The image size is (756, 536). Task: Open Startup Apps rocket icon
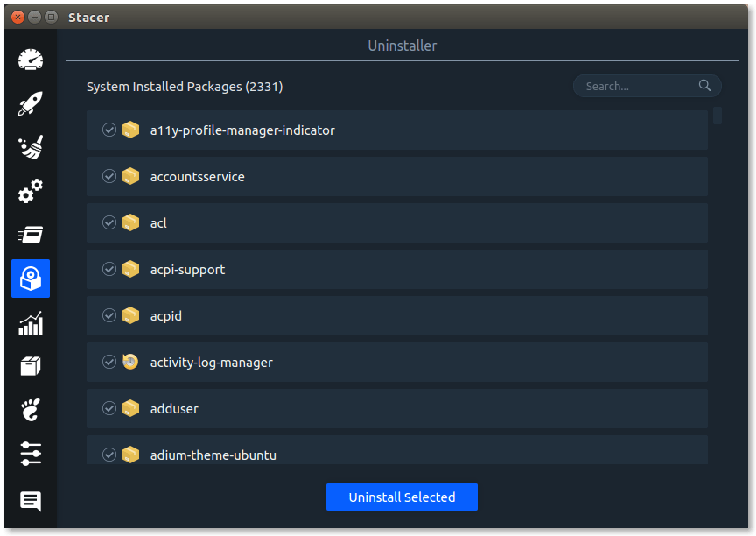[31, 103]
